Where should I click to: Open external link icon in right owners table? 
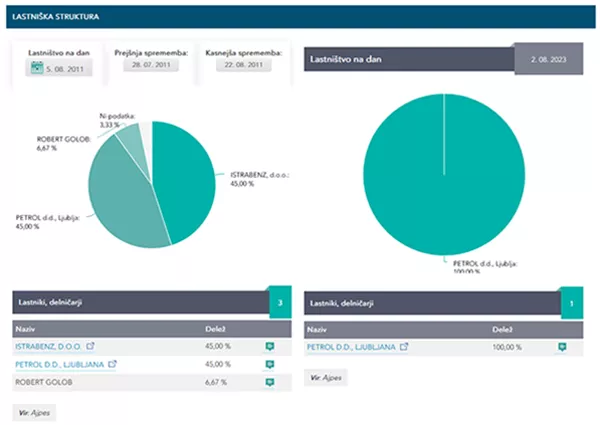403,347
